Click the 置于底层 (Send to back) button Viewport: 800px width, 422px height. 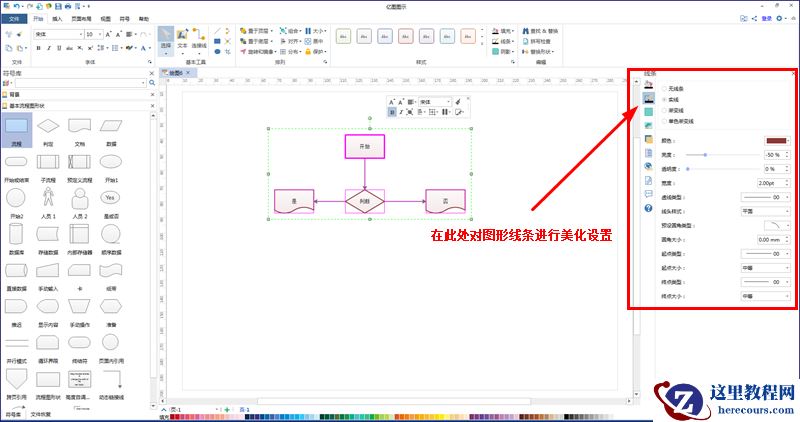click(x=257, y=41)
